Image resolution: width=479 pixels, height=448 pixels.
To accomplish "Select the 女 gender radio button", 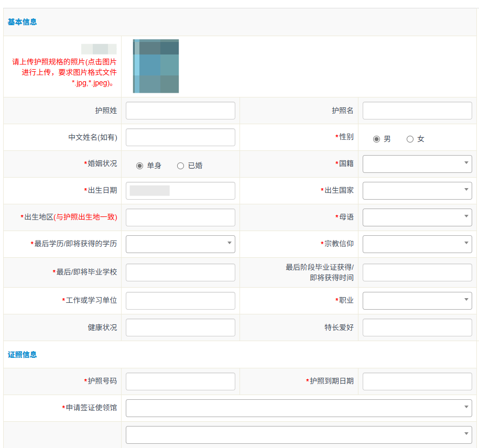I will click(410, 139).
